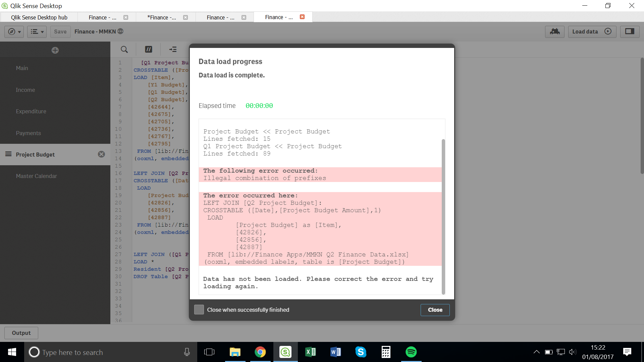Close the third Finance tab
Screen dimensions: 644x362
(x=244, y=17)
